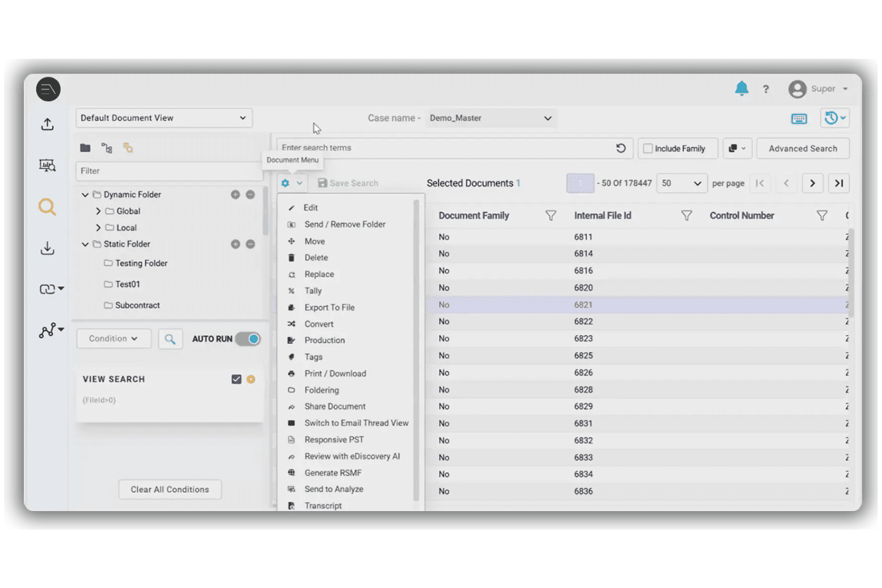Expand the Global folder
Viewport: 882px width, 588px height.
[x=98, y=211]
